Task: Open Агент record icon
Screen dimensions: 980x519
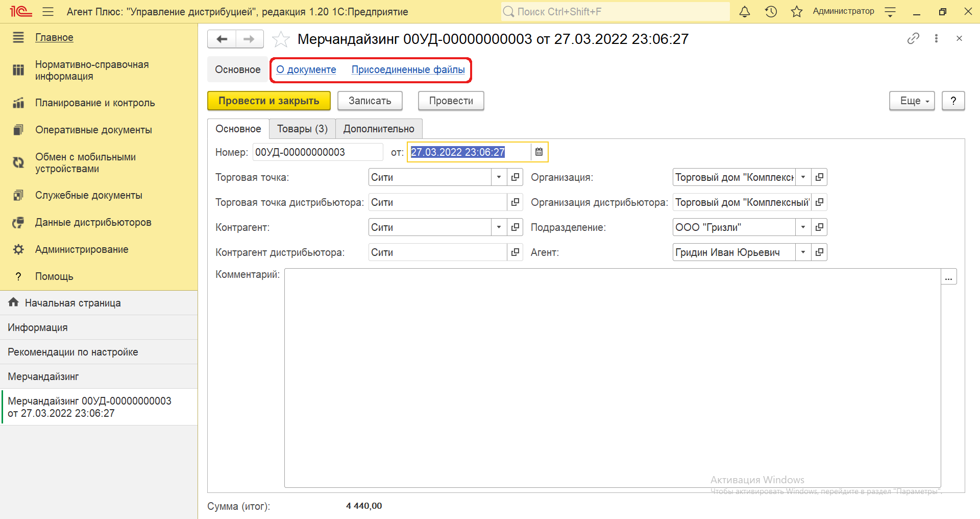Action: (819, 252)
